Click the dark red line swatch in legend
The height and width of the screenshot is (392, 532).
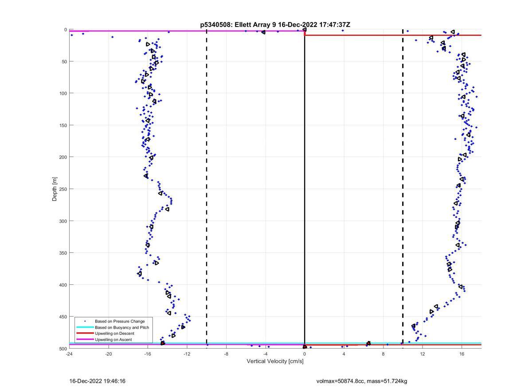coord(85,334)
